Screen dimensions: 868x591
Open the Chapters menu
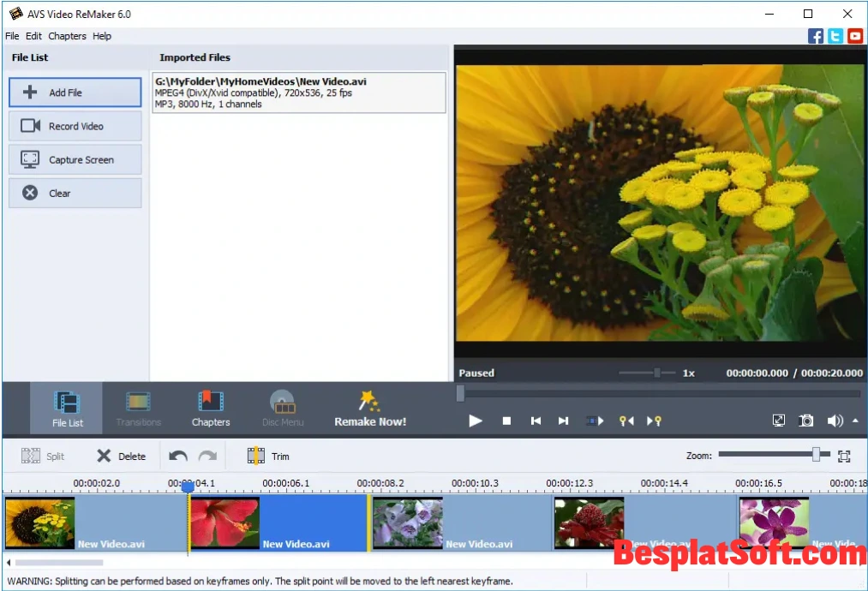pos(67,36)
